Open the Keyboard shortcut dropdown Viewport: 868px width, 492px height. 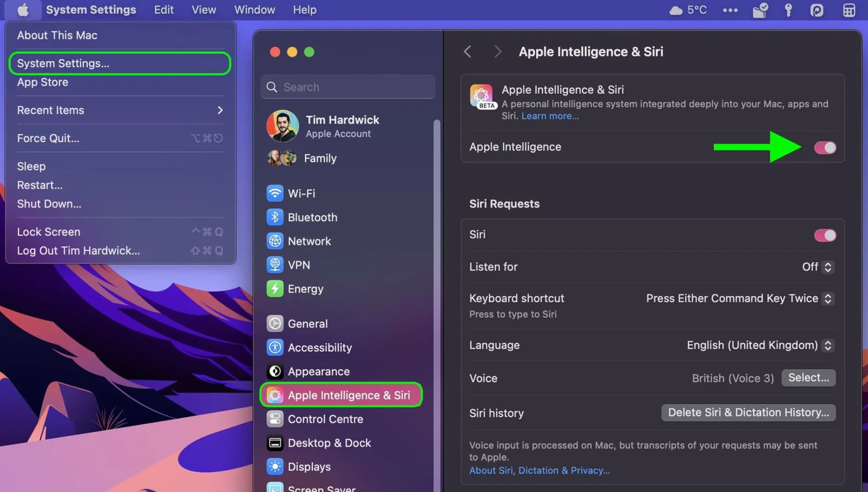pos(828,298)
